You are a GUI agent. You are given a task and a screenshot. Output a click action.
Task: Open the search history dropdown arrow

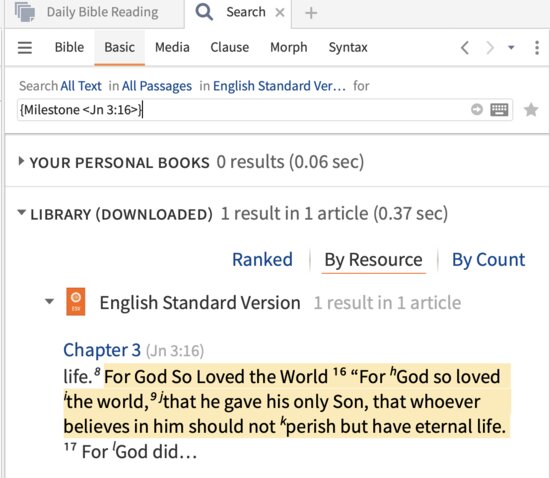point(511,48)
